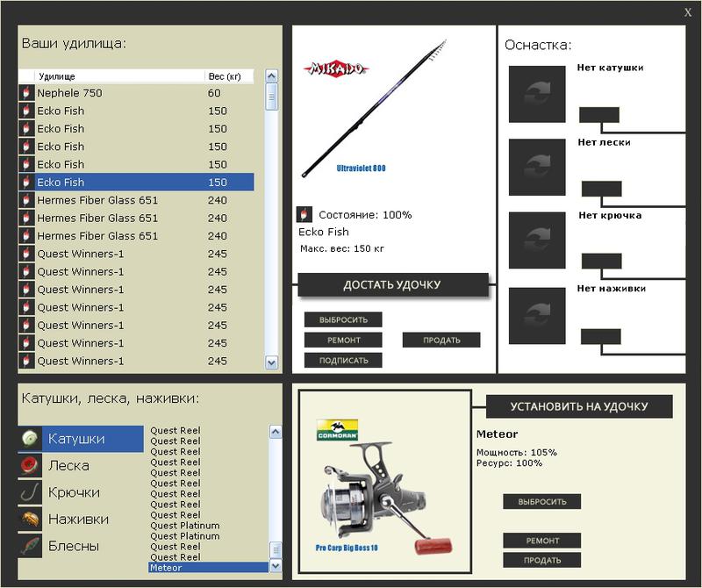Click the rod list scrollbar thumb
702x588 pixels.
click(271, 97)
